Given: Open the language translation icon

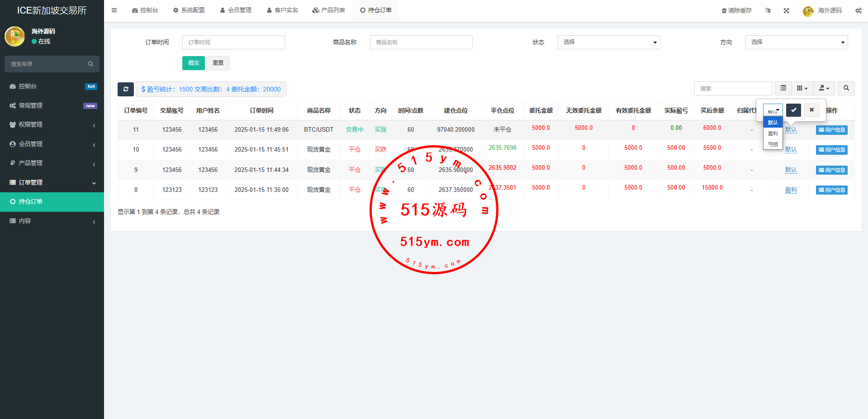Looking at the screenshot, I should [x=768, y=10].
